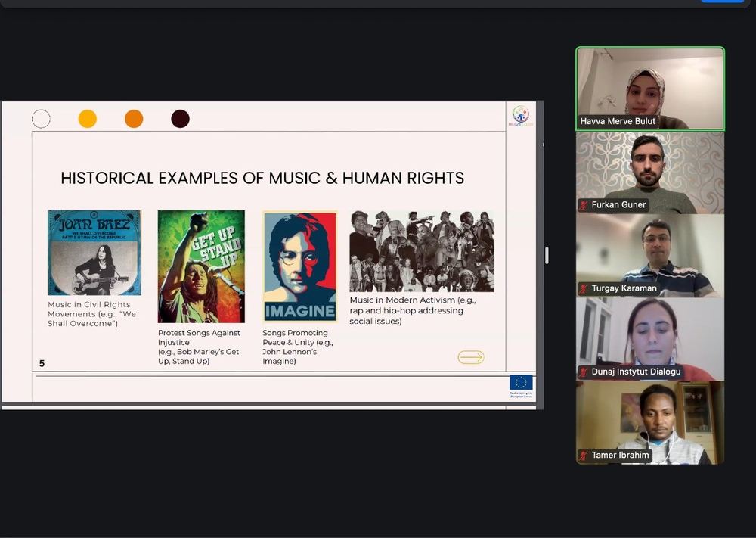Image resolution: width=756 pixels, height=538 pixels.
Task: Click the orange circle on the slide
Action: point(134,119)
